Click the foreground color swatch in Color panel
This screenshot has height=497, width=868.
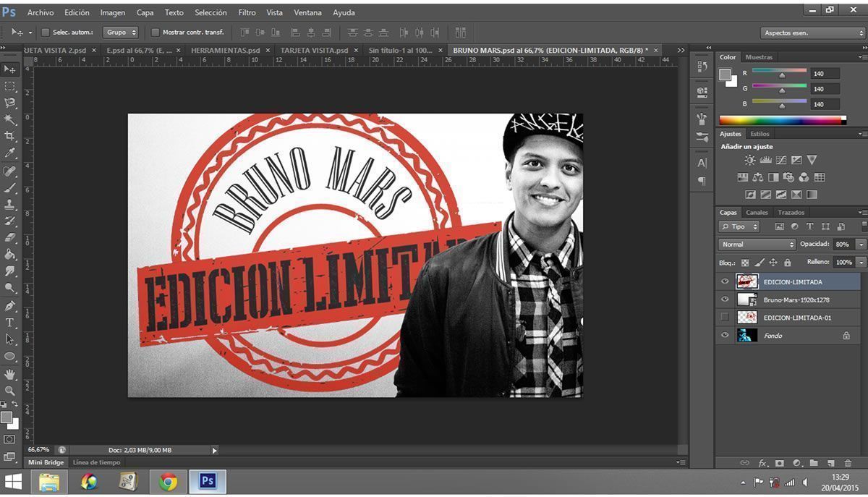pyautogui.click(x=724, y=74)
